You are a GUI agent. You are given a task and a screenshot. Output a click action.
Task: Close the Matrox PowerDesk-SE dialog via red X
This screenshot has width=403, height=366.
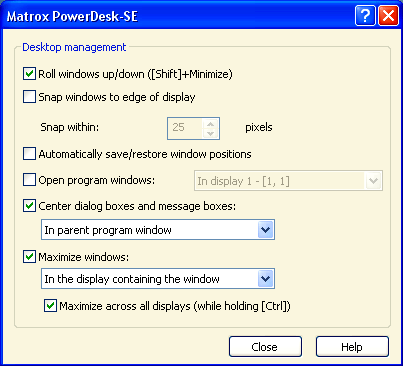click(x=388, y=15)
